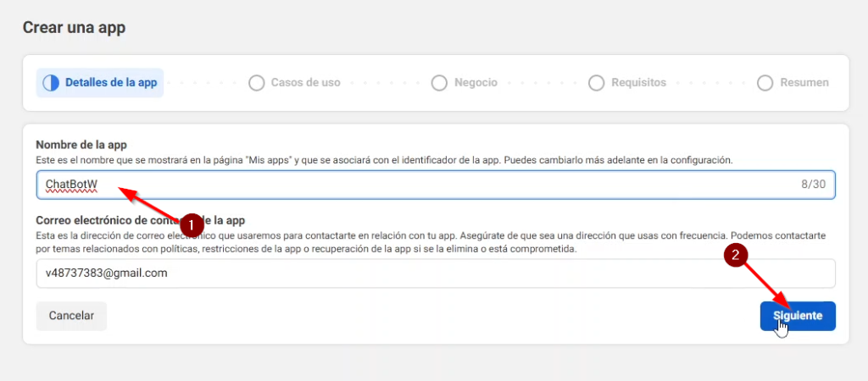Click the Negocio circle icon
Viewport: 868px width, 381px height.
439,83
